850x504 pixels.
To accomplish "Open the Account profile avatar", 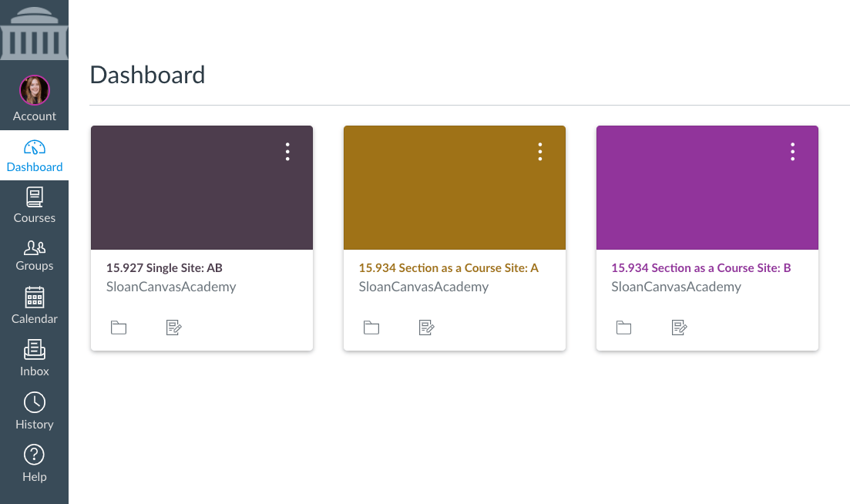I will tap(34, 90).
